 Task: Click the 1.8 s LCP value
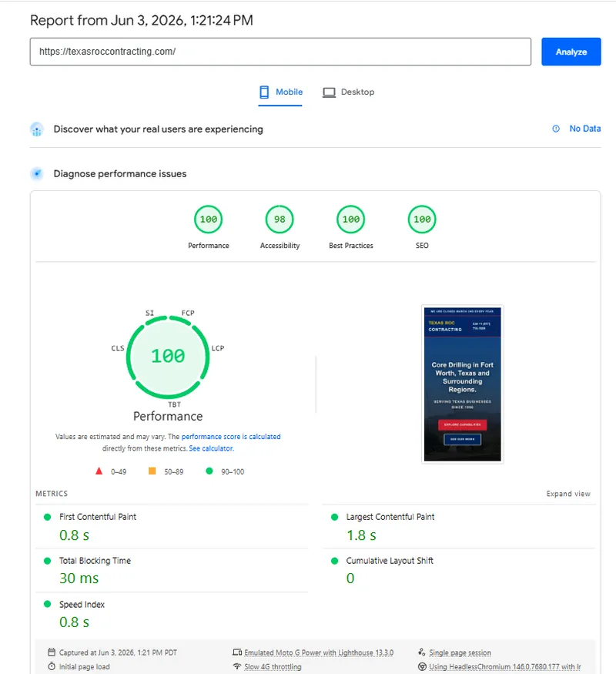(x=361, y=535)
